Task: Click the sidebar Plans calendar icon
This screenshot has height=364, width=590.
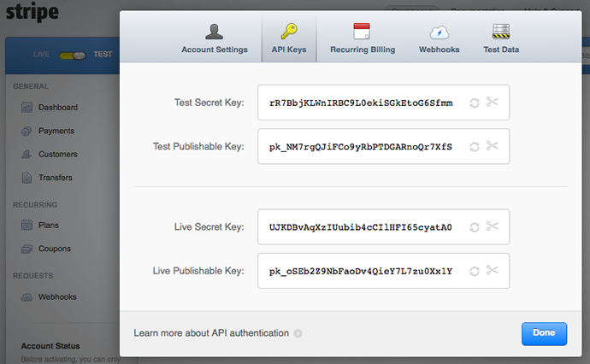Action: [27, 225]
